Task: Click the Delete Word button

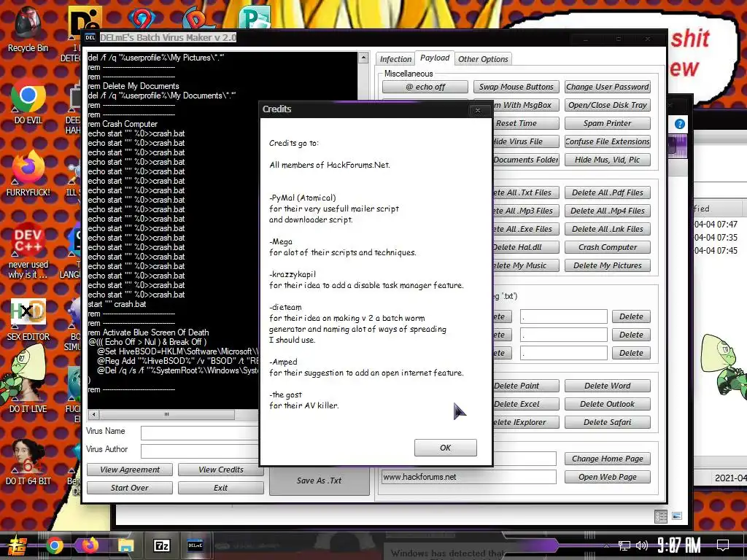Action: coord(608,386)
